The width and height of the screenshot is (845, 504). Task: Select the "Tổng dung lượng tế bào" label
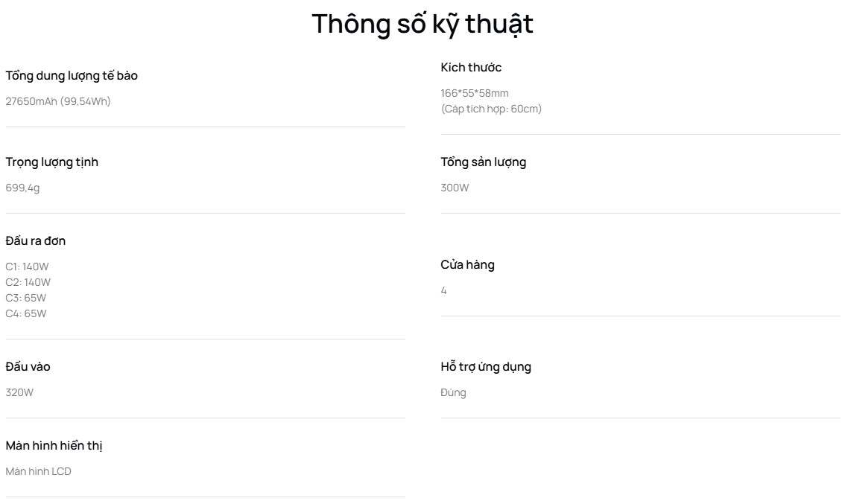(x=72, y=76)
